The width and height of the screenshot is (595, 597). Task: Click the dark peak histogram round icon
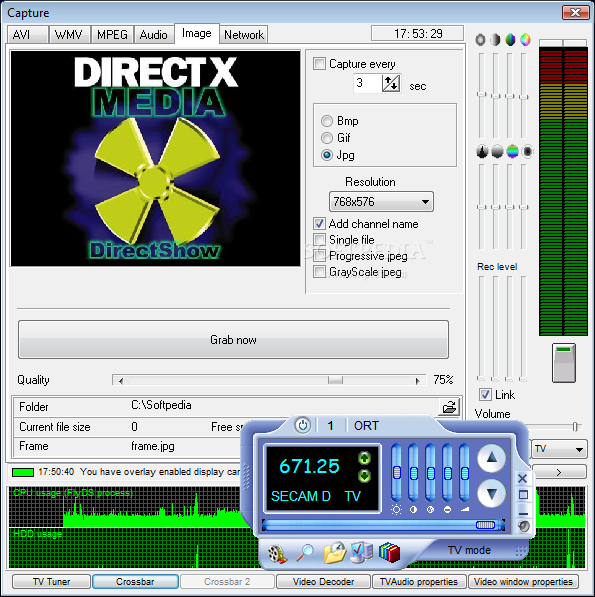[482, 151]
